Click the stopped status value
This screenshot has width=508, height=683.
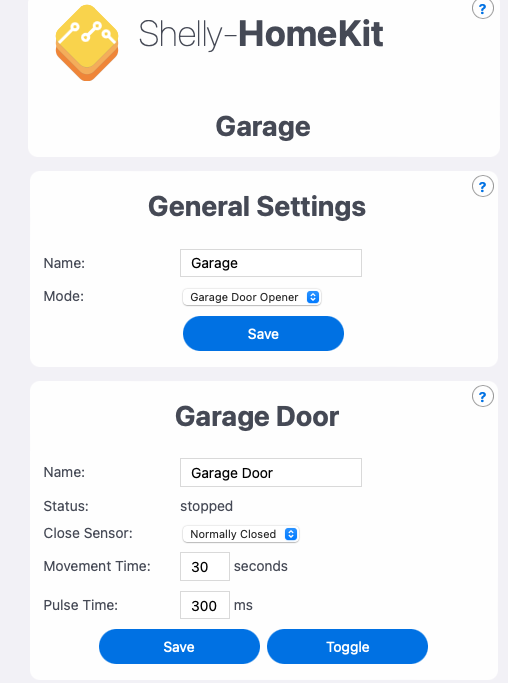[x=207, y=506]
